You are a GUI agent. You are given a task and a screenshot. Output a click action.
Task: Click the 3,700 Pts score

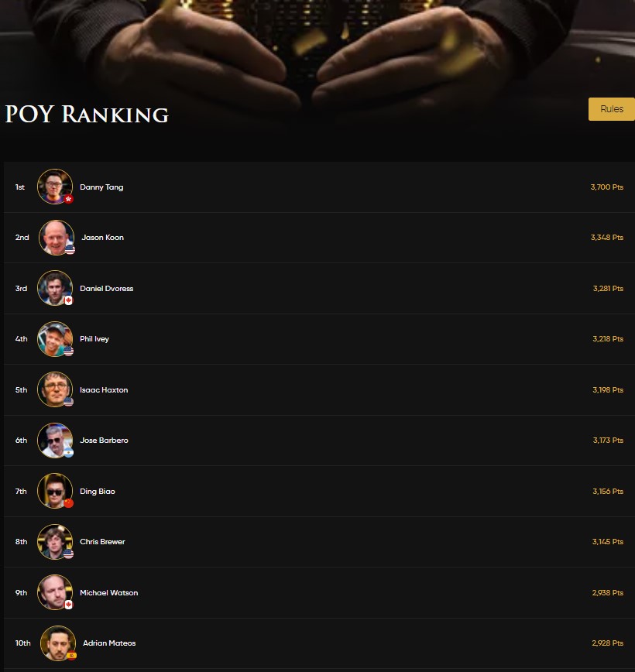click(606, 187)
